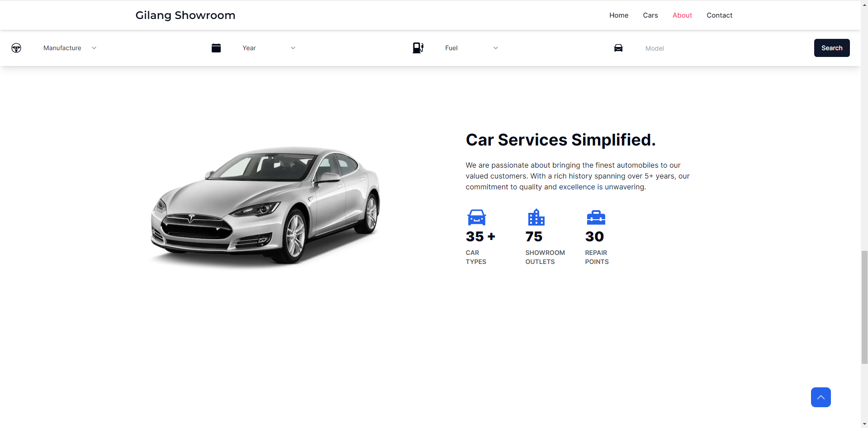Click the steering wheel manufacture icon
Screen dimensions: 868x428
[16, 48]
